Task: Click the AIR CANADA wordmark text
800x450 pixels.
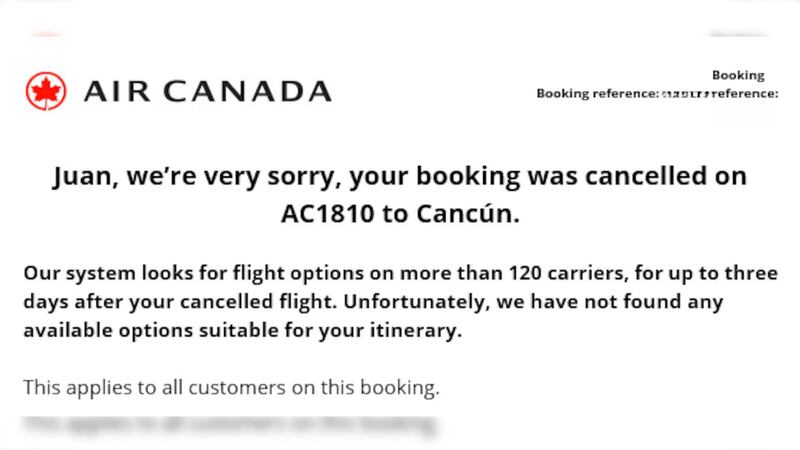Action: [207, 92]
